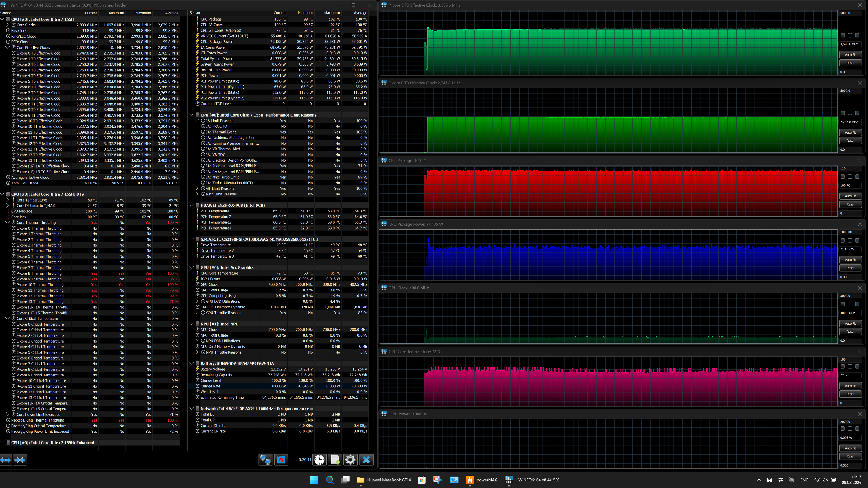Viewport: 868px width, 488px height.
Task: Click the Maximum column header in left panel
Action: tap(143, 13)
